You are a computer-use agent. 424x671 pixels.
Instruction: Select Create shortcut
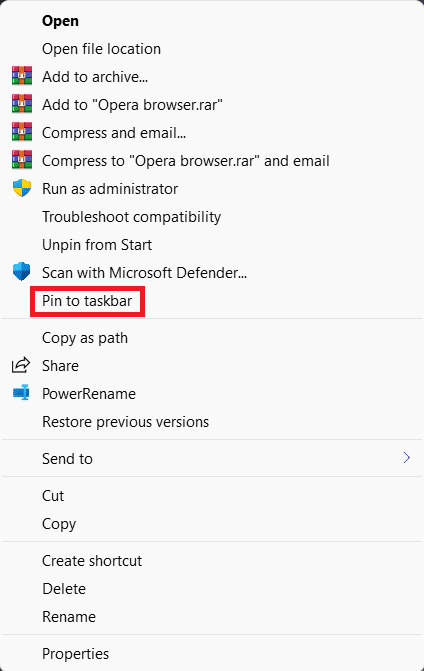(x=92, y=561)
